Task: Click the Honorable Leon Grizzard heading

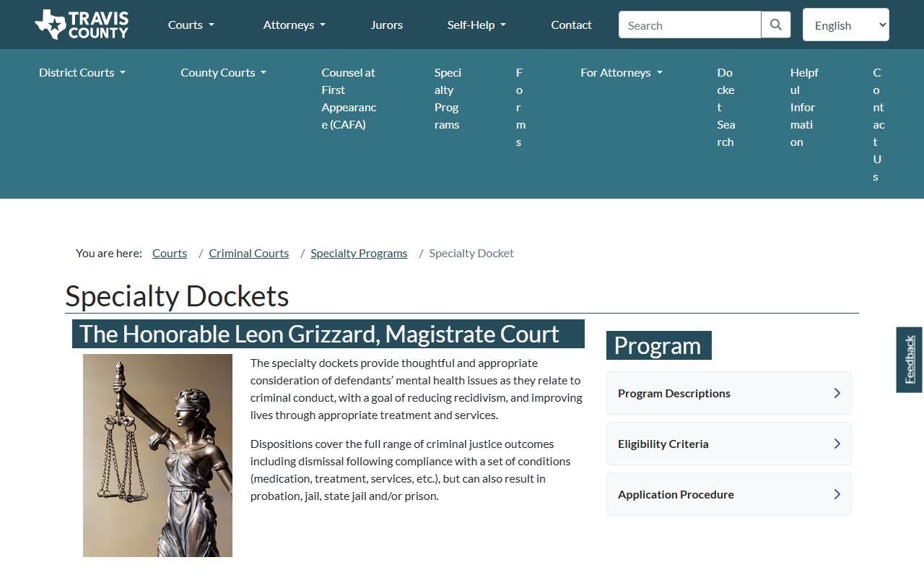Action: [x=328, y=334]
